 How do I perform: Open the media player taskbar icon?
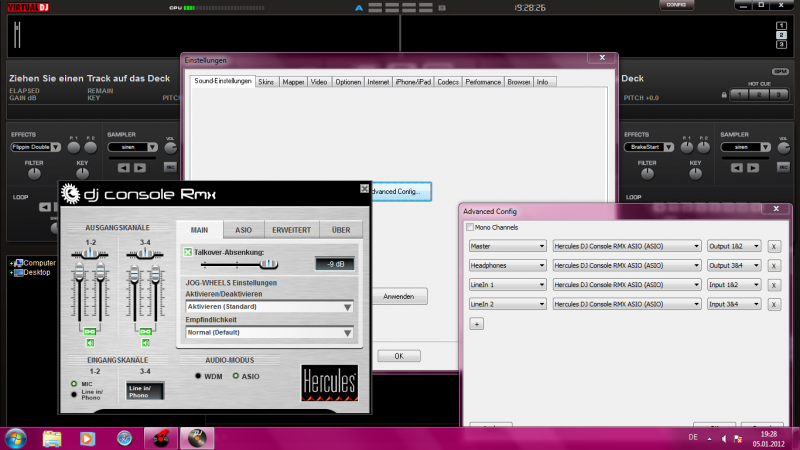point(87,438)
